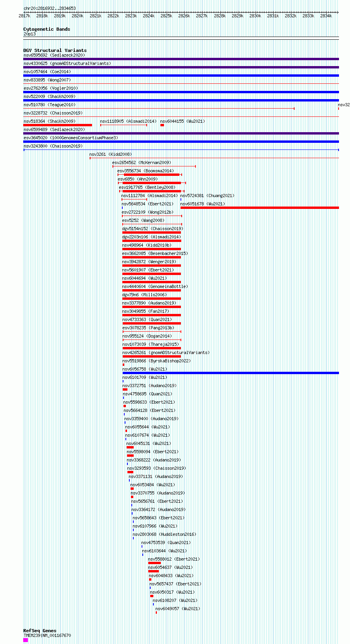The image size is (350, 644).
Task: Open esv6850 (Ahn2009) variant
Action: tap(138, 179)
